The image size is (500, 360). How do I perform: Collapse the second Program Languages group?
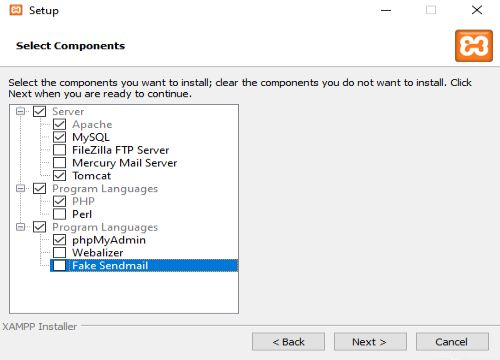[x=20, y=227]
